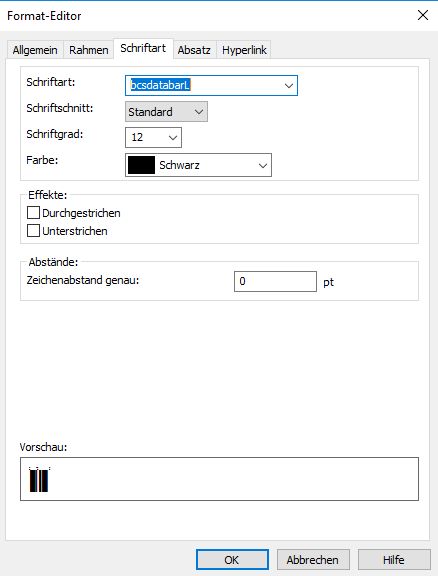438x576 pixels.
Task: Click the Zeichenabstand genau input field
Action: (275, 281)
